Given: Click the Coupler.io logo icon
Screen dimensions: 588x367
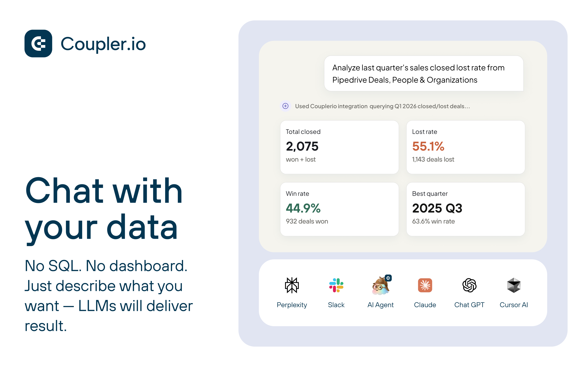Looking at the screenshot, I should click(x=38, y=43).
